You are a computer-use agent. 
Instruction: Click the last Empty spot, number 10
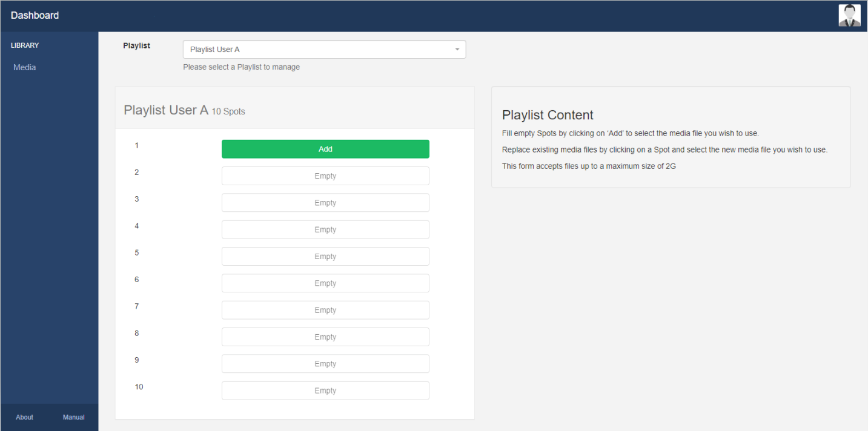coord(325,390)
